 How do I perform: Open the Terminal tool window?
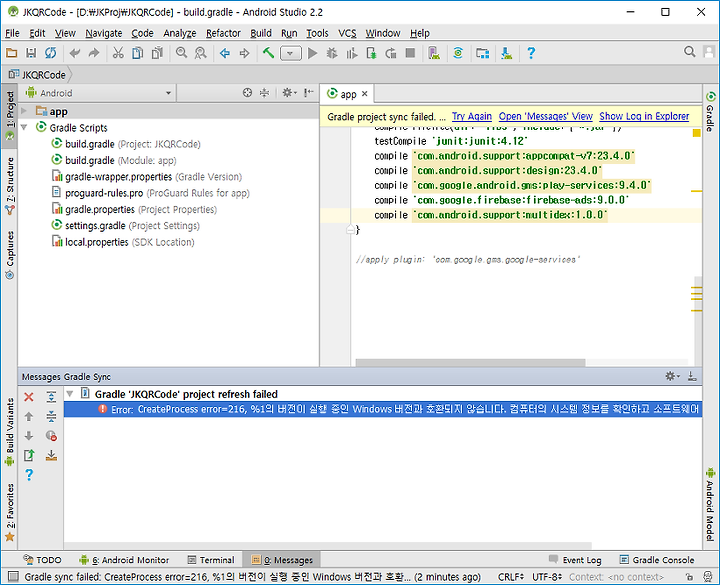pyautogui.click(x=211, y=560)
